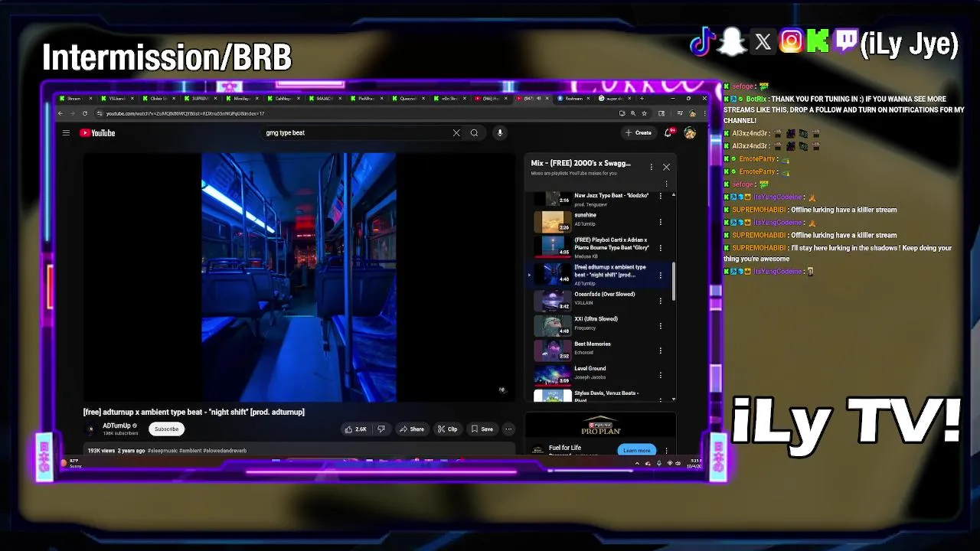The width and height of the screenshot is (980, 551).
Task: Click the Purina Pro Plan ad banner
Action: point(600,425)
